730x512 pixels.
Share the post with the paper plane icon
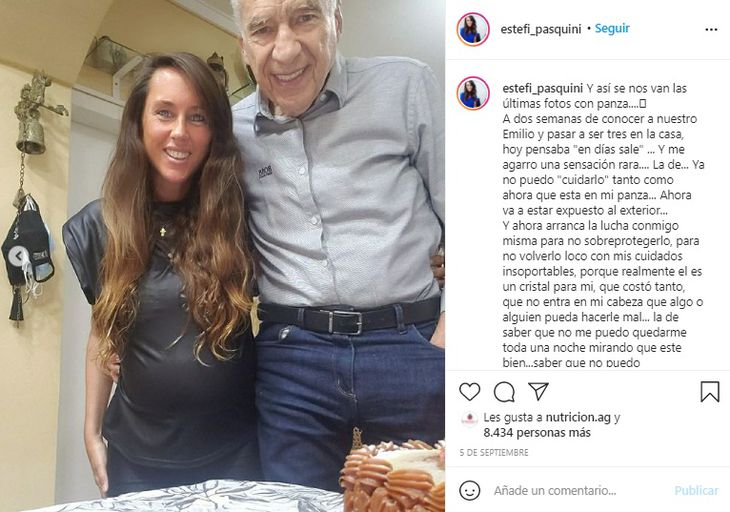(x=538, y=391)
